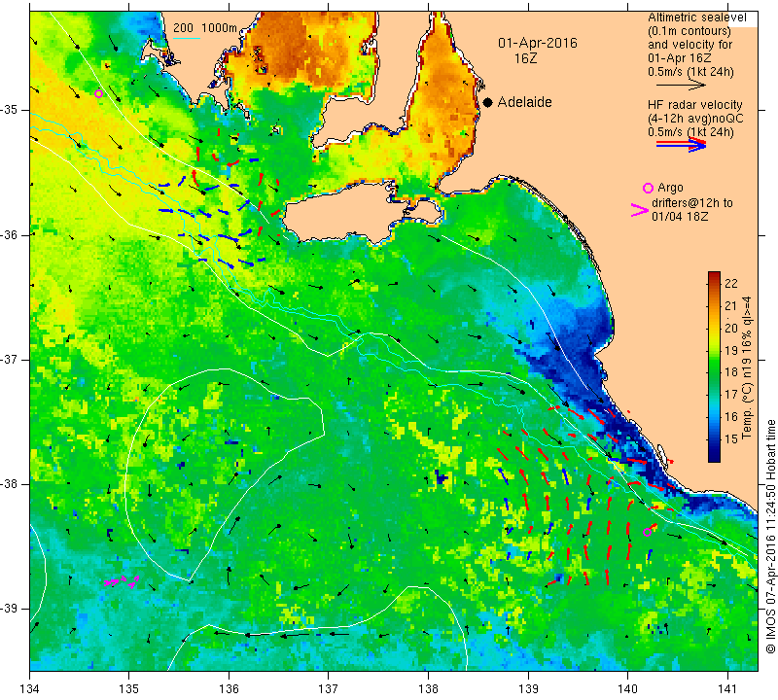Click the latitude label -39
Image resolution: width=778 pixels, height=700 pixels.
tap(10, 609)
